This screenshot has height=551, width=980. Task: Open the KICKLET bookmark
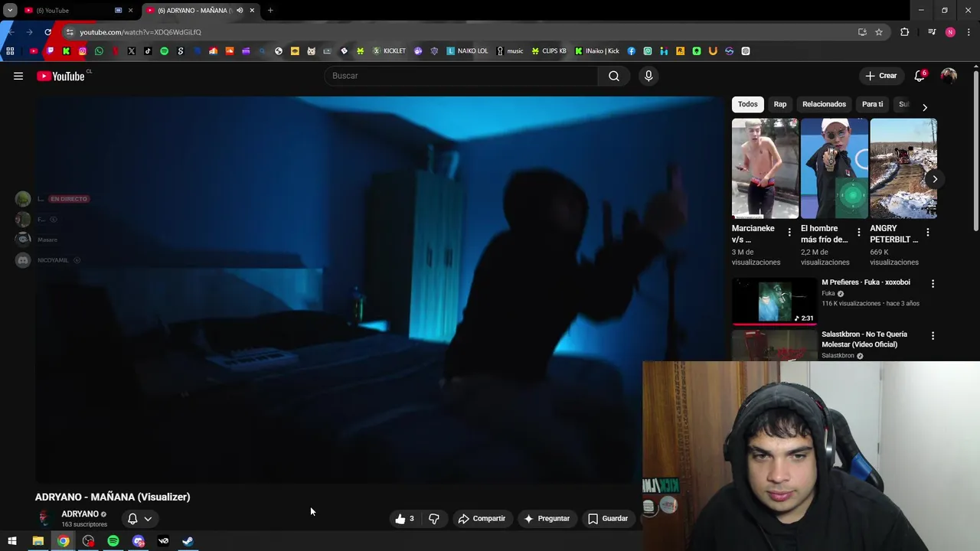pos(389,51)
